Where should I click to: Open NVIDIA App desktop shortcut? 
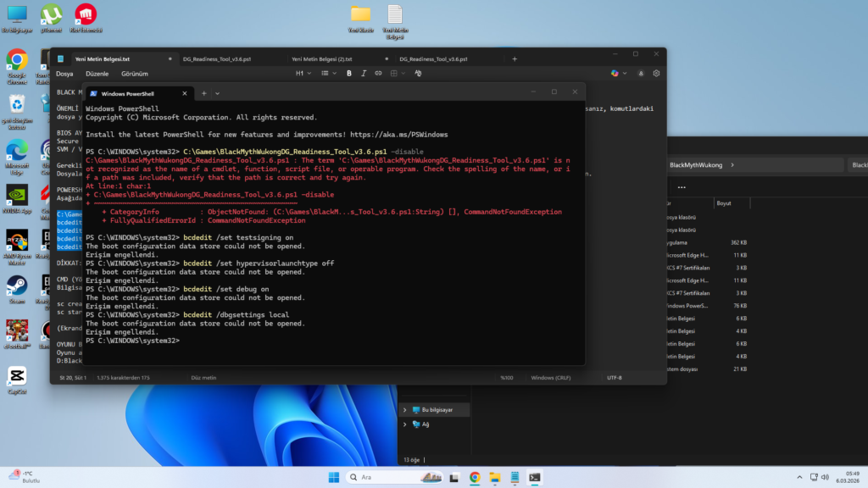[17, 199]
